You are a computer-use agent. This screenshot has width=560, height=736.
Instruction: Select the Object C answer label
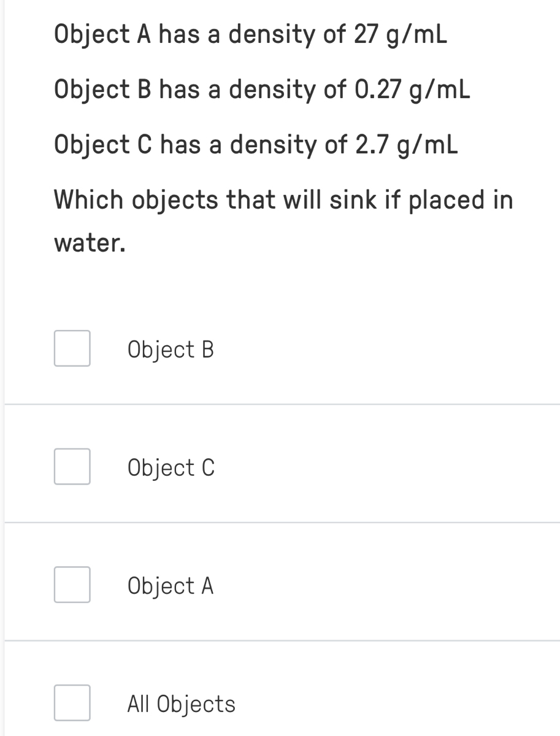coord(171,468)
